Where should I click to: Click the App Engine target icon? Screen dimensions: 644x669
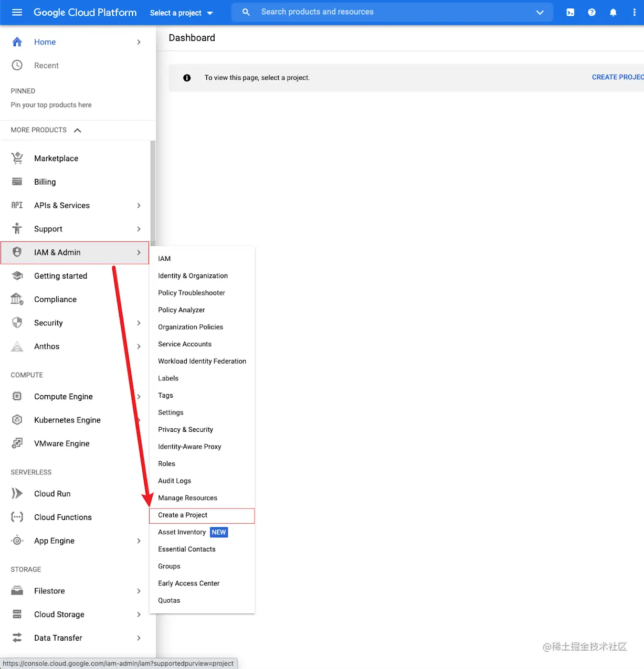point(17,540)
